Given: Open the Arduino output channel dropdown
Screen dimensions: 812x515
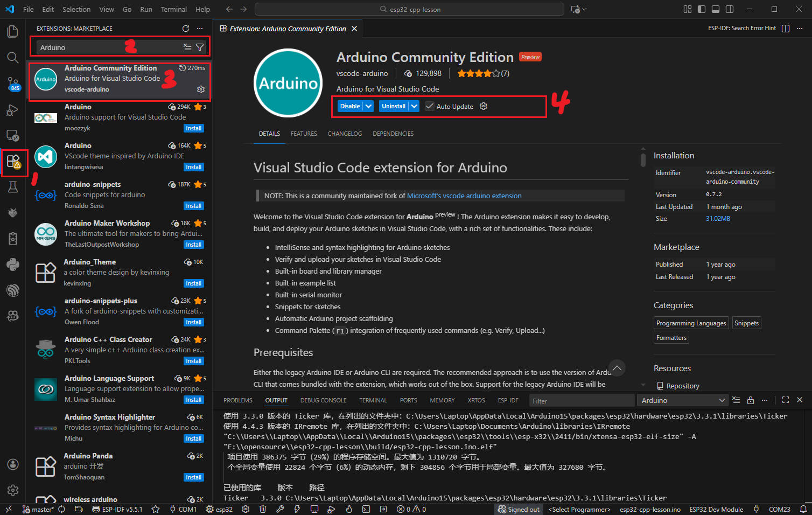Looking at the screenshot, I should 683,400.
